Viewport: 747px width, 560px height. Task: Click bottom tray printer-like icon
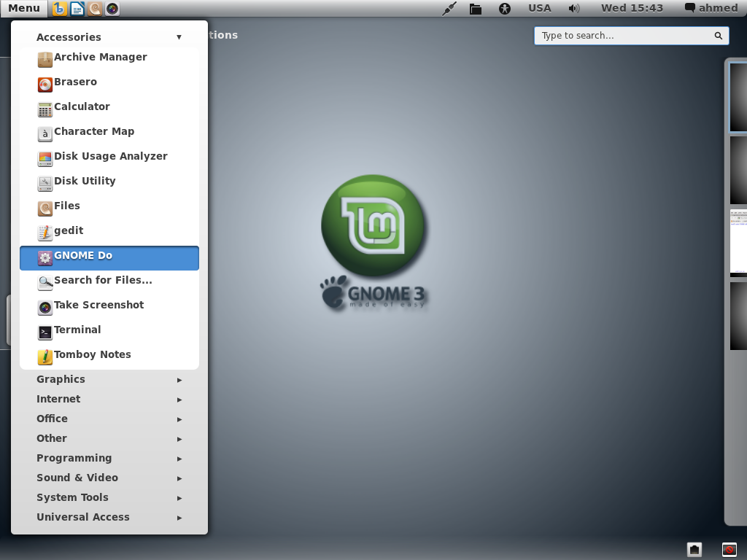(694, 550)
